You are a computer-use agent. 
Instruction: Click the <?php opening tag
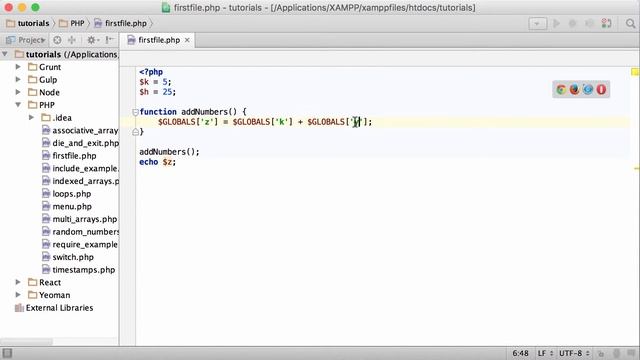(151, 72)
